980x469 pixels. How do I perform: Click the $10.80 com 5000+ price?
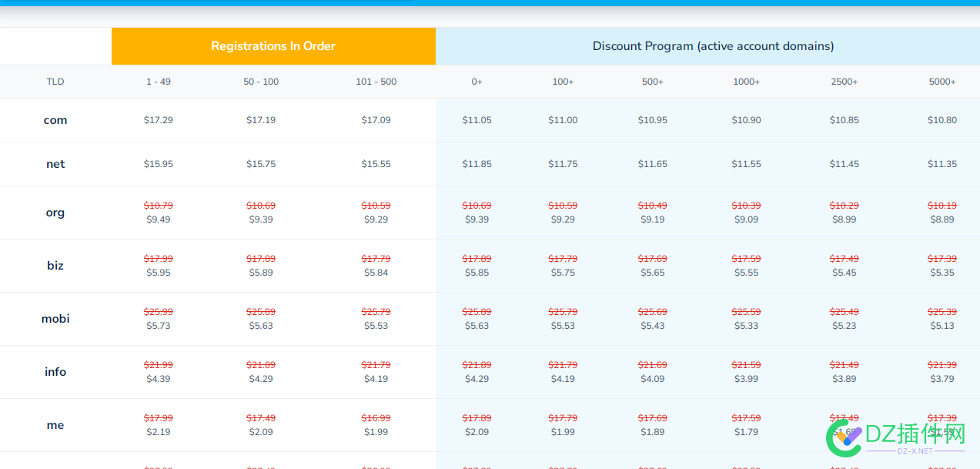pyautogui.click(x=942, y=120)
